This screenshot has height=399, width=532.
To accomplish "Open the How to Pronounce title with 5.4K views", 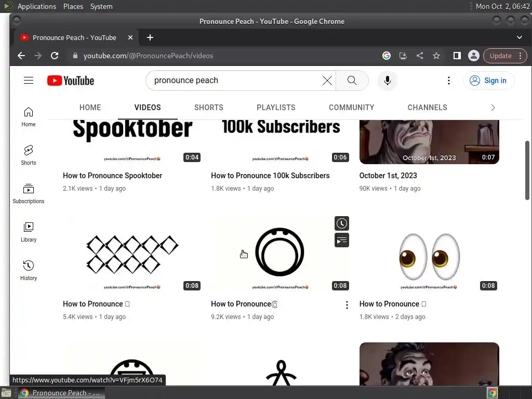I will (x=96, y=304).
